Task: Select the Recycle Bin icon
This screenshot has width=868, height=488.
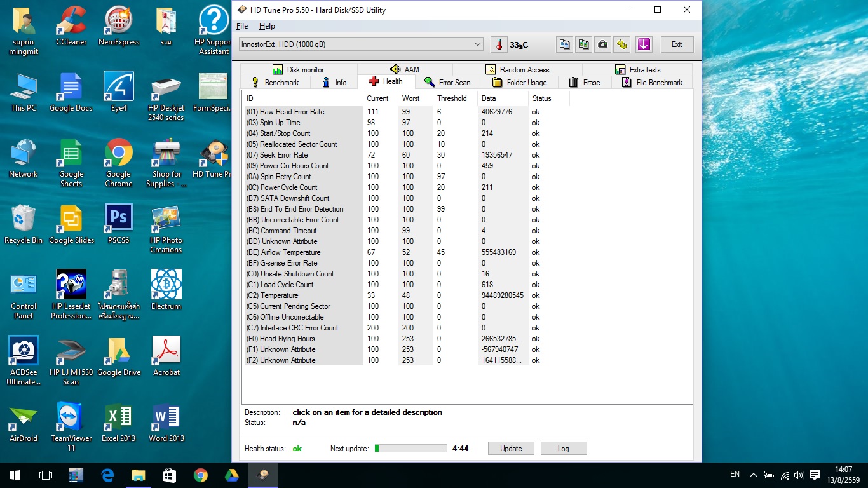Action: click(x=24, y=225)
